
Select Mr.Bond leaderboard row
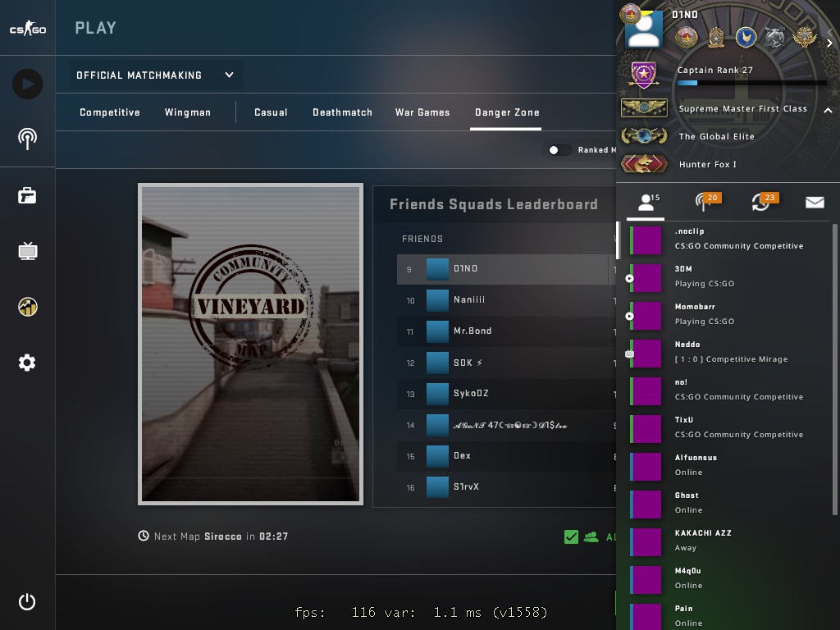pos(506,331)
